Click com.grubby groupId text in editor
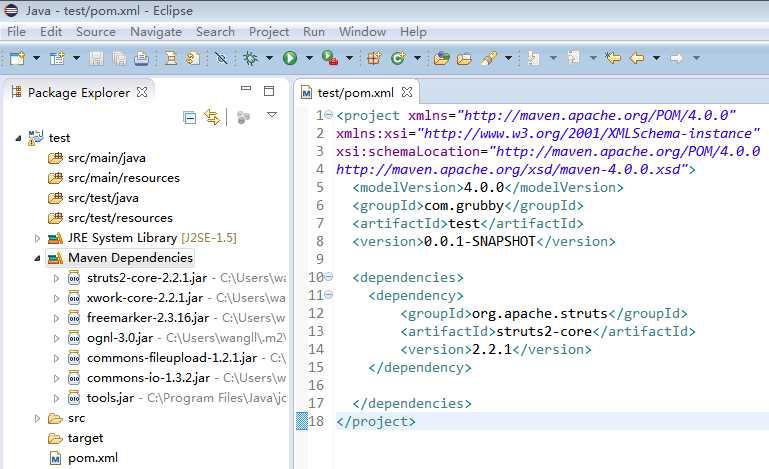This screenshot has height=469, width=769. 464,206
